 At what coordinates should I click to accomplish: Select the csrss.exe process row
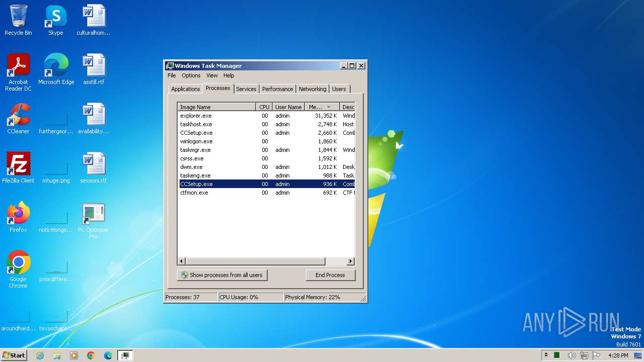[267, 158]
